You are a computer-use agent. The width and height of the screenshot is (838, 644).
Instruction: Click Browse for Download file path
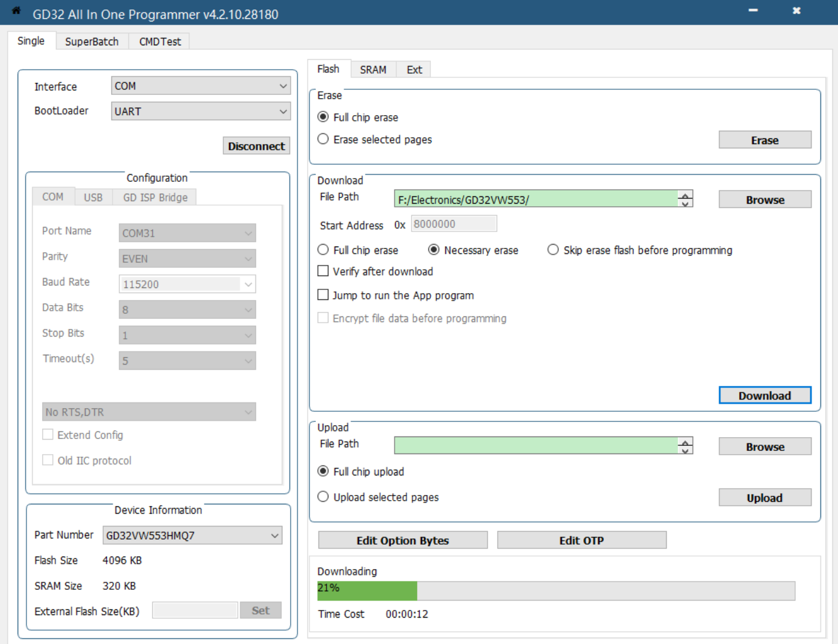pos(765,200)
